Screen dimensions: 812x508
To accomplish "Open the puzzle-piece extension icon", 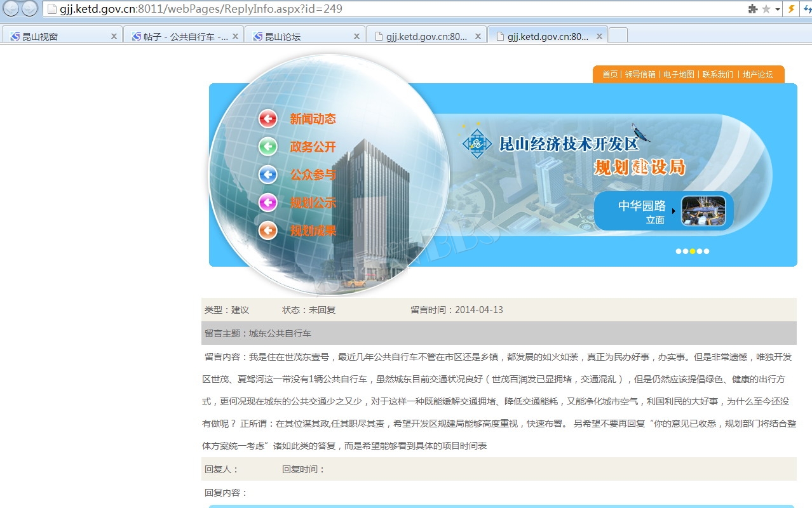I will click(x=753, y=9).
